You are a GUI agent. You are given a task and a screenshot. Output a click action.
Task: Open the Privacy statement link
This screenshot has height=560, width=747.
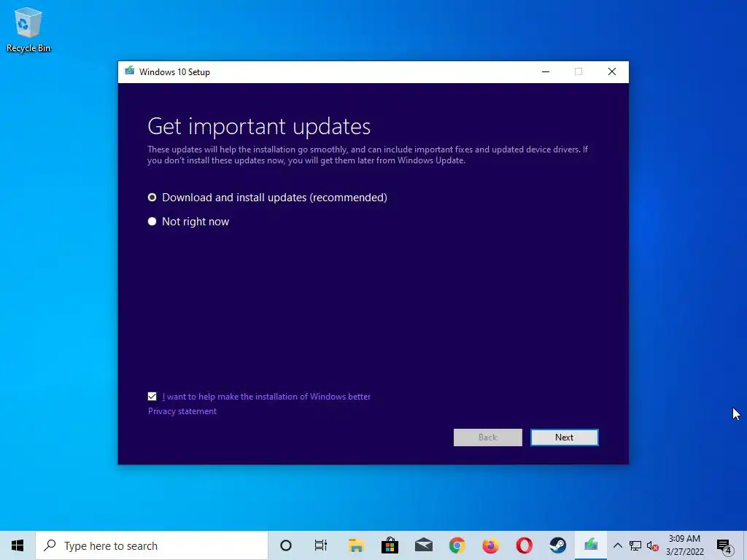click(x=182, y=411)
